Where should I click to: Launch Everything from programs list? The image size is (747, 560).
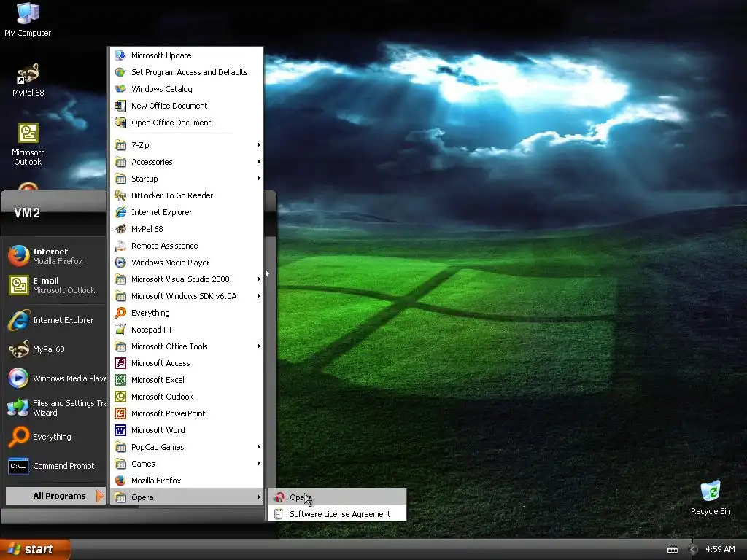click(x=187, y=313)
